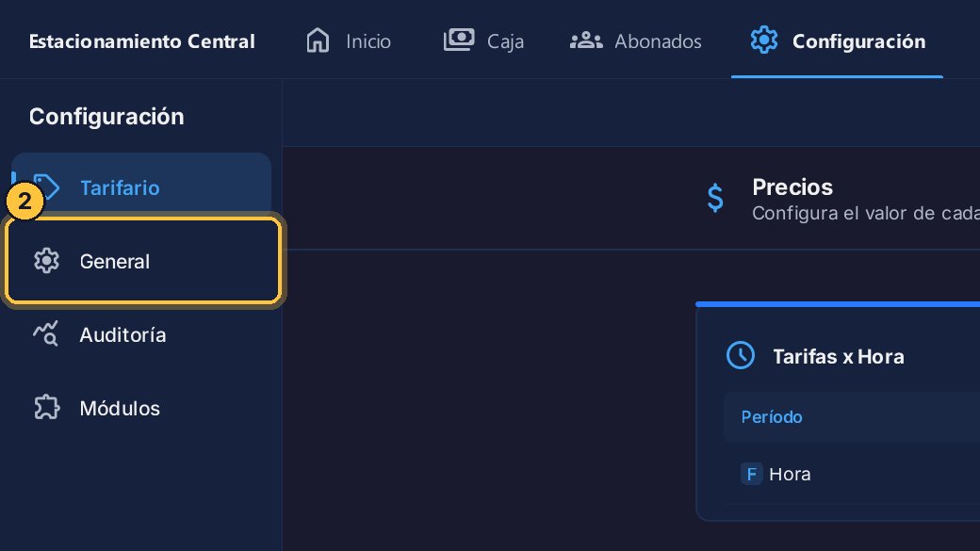Click the blue gear icon in top navigation
The width and height of the screenshot is (980, 551).
pyautogui.click(x=764, y=41)
